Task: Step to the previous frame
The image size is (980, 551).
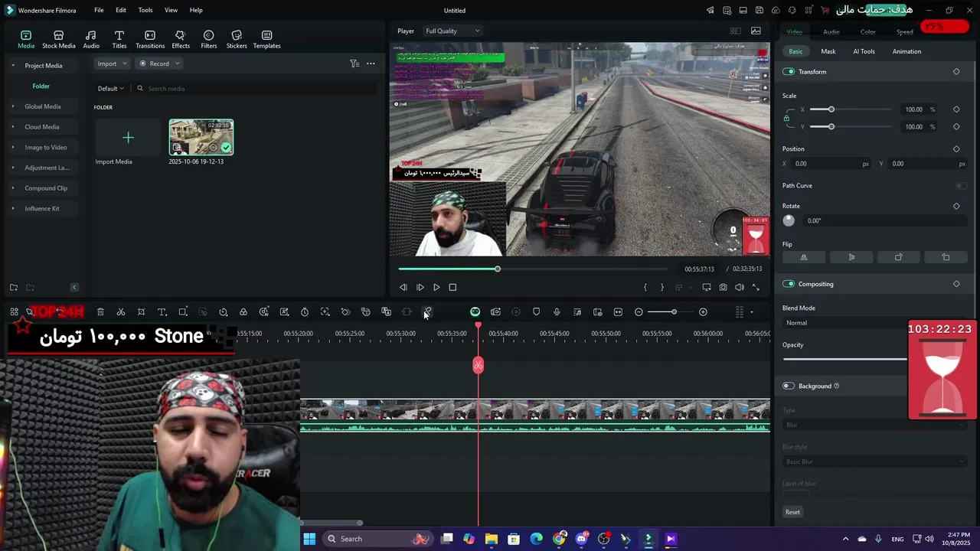Action: [x=403, y=288]
